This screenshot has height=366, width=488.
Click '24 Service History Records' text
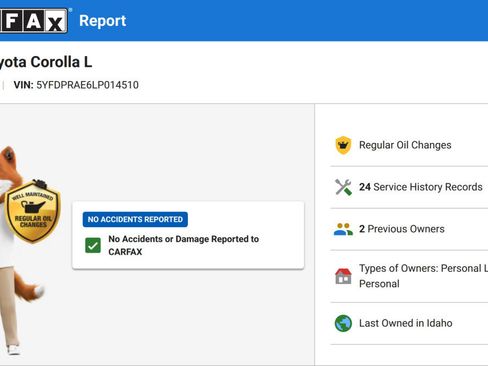[x=421, y=187]
